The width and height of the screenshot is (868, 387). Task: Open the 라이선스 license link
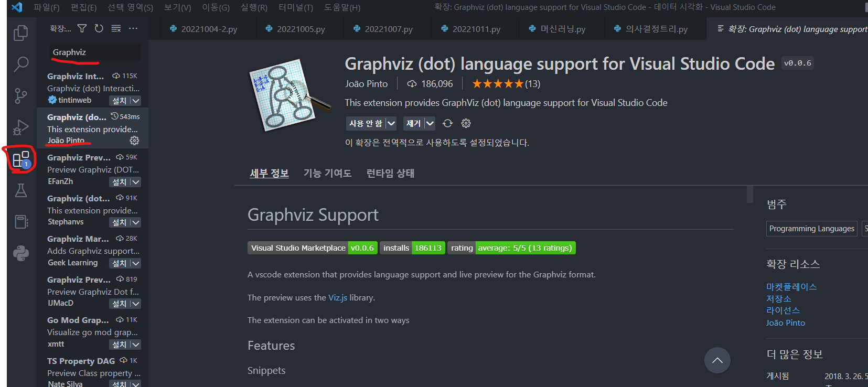pyautogui.click(x=783, y=311)
